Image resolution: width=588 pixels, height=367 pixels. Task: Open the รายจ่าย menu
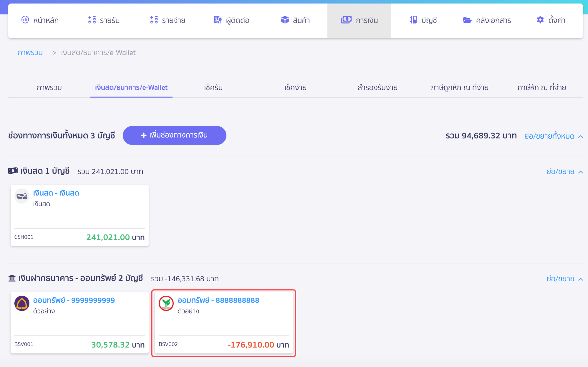(x=168, y=20)
